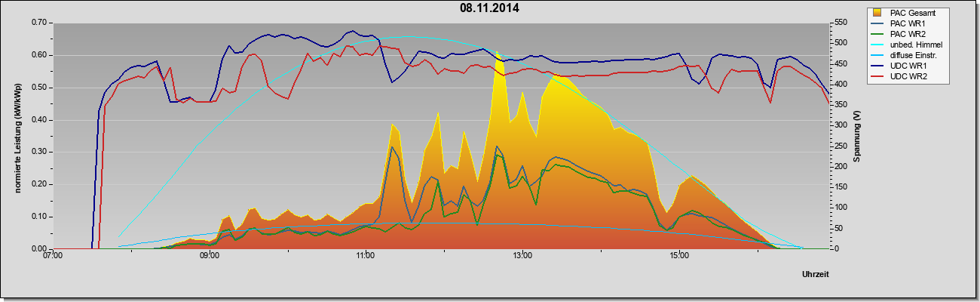Screen dimensions: 980x302
Task: Click the 15:00 time axis label
Action: (x=678, y=257)
